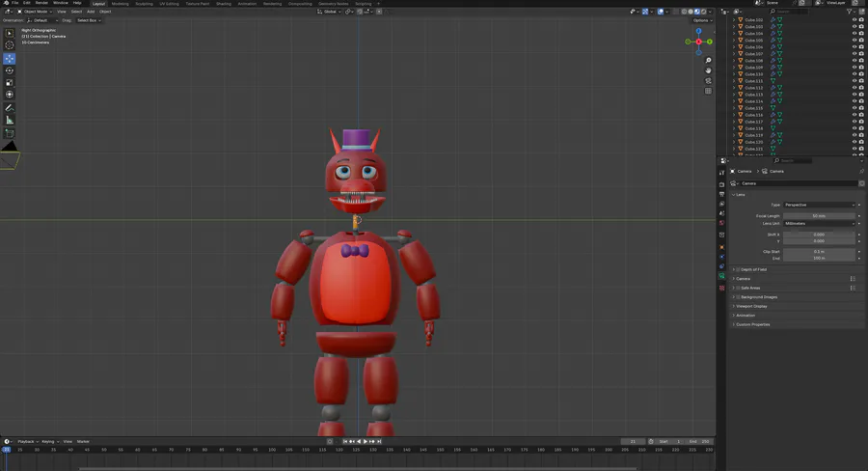Screen dimensions: 868x471
Task: Enable the Depth of Field checkbox
Action: pyautogui.click(x=738, y=269)
